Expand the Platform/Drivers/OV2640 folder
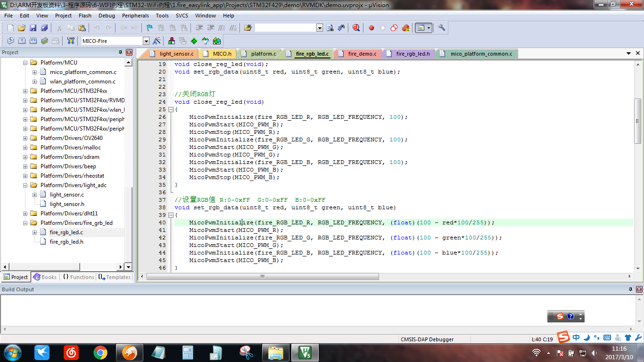 [25, 138]
